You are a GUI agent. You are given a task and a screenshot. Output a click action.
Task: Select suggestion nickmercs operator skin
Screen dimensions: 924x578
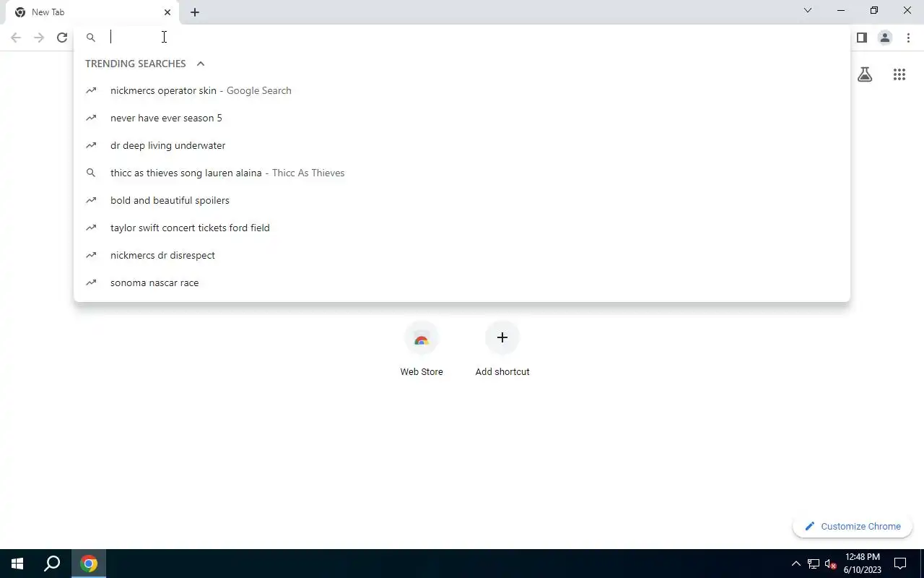point(462,90)
